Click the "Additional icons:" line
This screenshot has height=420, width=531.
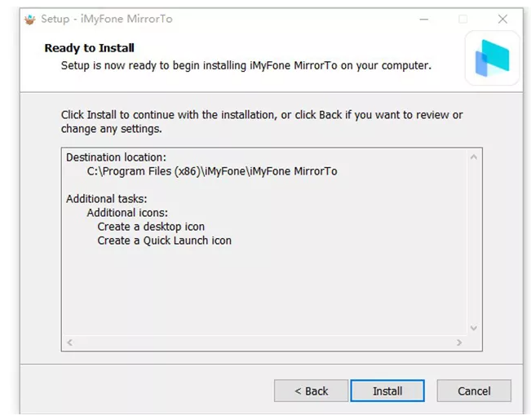click(127, 212)
